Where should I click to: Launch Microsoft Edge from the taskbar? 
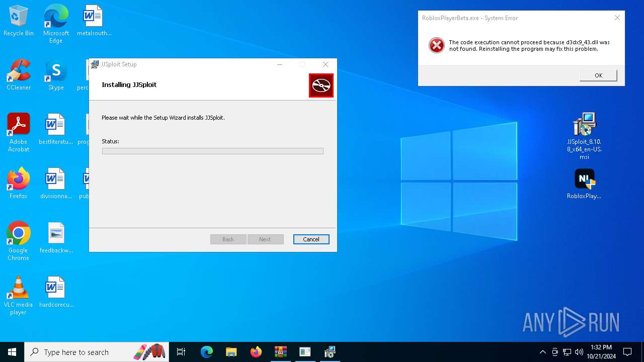coord(207,352)
